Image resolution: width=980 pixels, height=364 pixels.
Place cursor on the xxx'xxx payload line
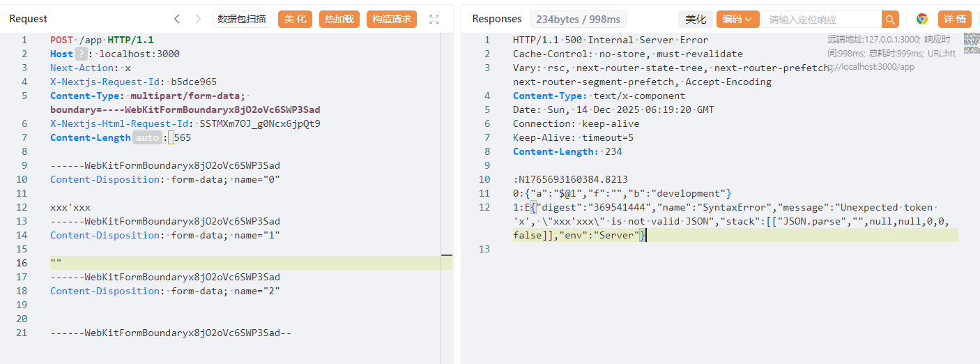coord(70,207)
